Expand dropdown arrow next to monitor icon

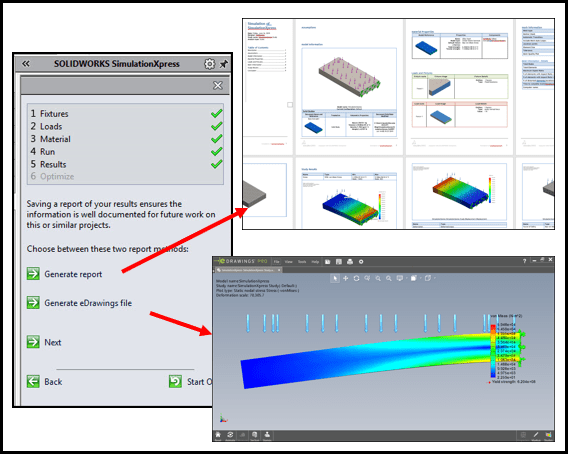(x=406, y=278)
